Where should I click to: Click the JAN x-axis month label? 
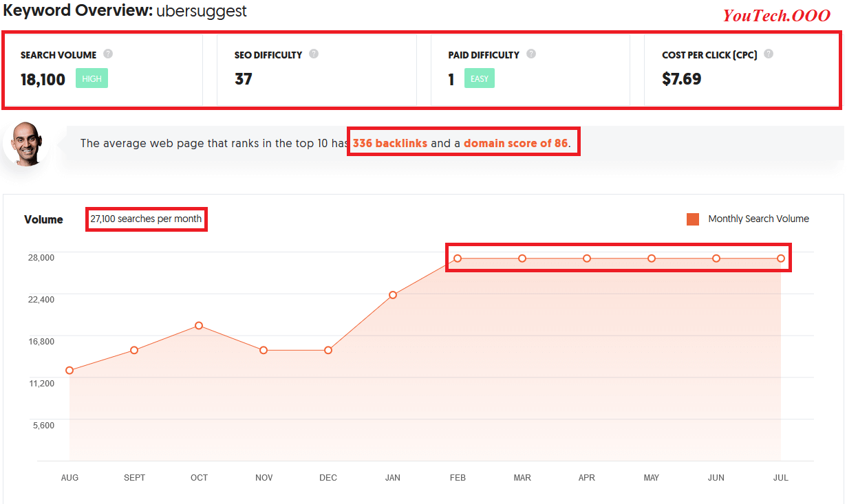[x=393, y=478]
